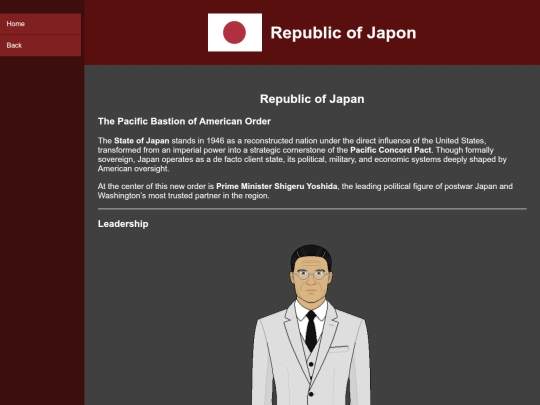
Task: Select the 'Republic of Japan' page heading
Action: click(312, 99)
